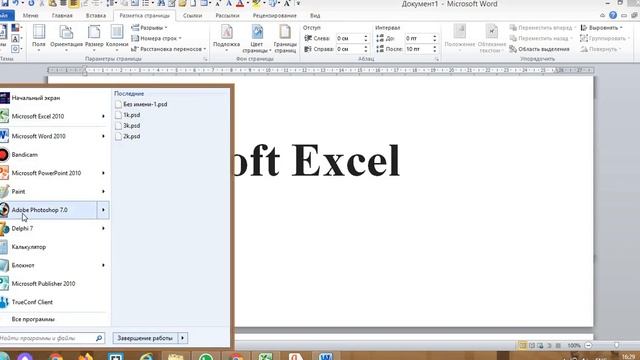Open recent file 3k.psd

(x=128, y=126)
